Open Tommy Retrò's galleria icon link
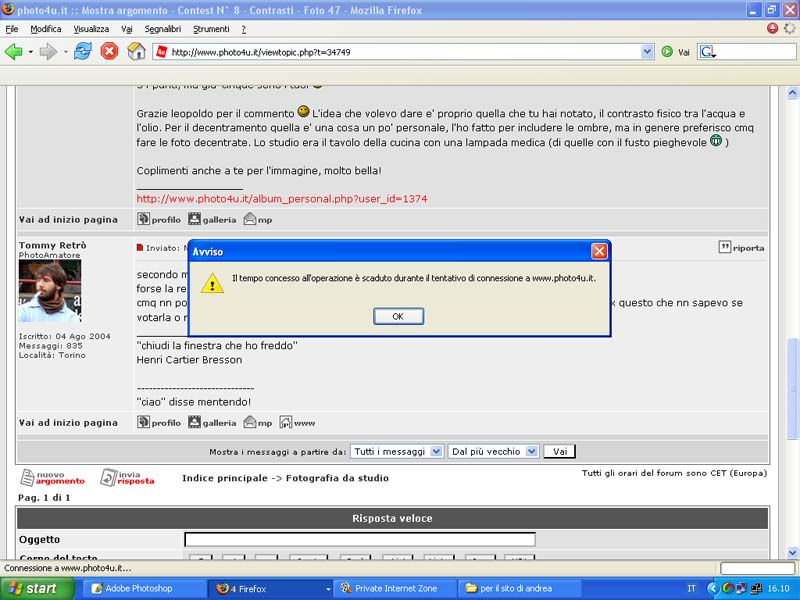The image size is (800, 600). 213,423
